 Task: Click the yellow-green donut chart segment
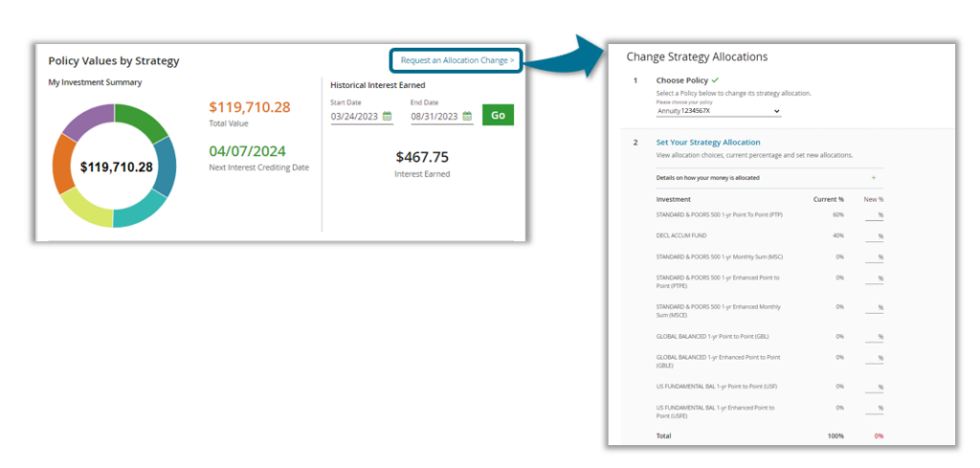click(85, 209)
